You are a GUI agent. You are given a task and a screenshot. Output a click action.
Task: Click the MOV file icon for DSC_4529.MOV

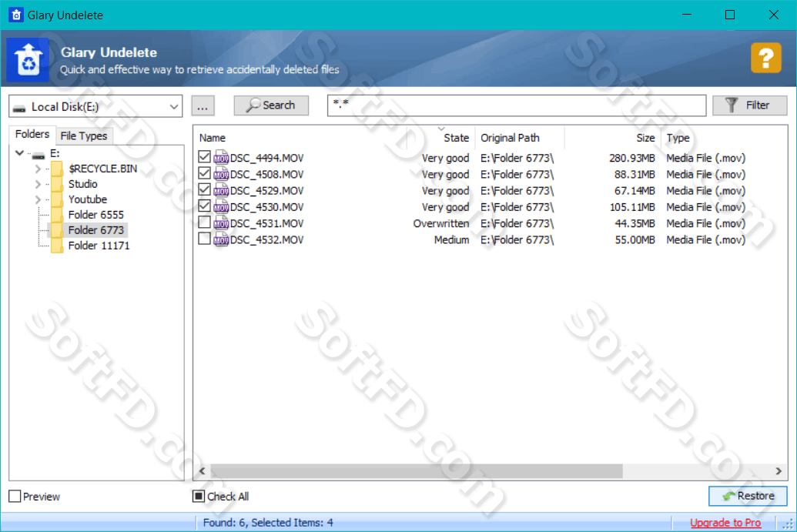(x=221, y=190)
